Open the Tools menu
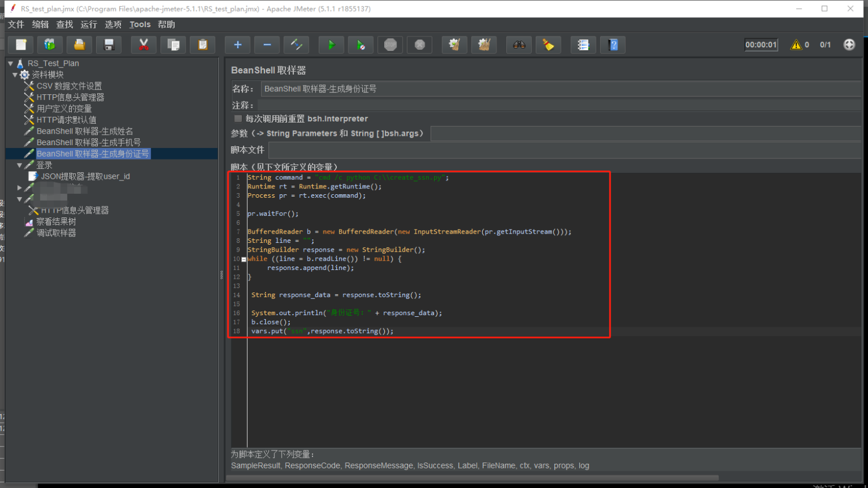The width and height of the screenshot is (868, 488). coord(139,24)
